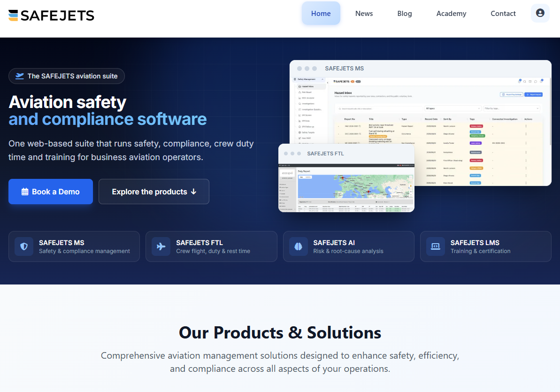Select SAFEJETS LMS training card title

pyautogui.click(x=475, y=243)
